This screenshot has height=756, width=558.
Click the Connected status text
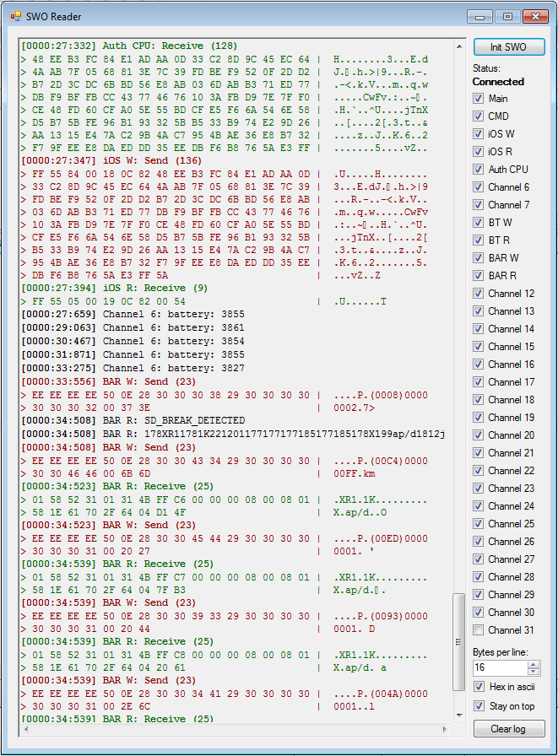498,82
